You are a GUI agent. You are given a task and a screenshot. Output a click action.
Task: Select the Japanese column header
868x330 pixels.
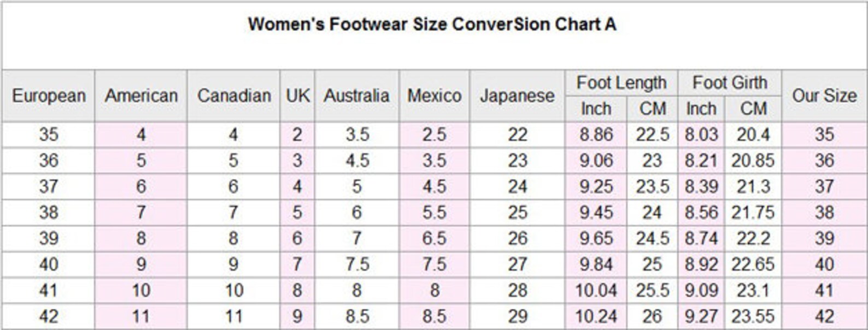click(517, 96)
